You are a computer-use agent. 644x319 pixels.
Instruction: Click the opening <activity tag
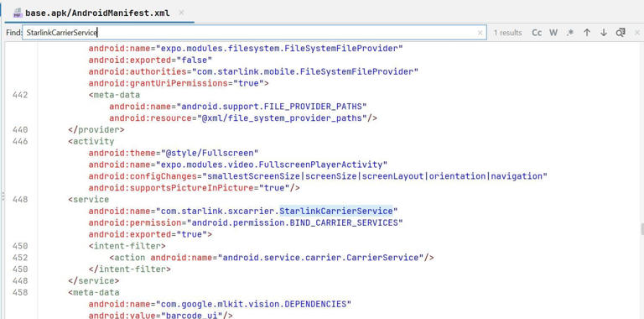[x=91, y=141]
